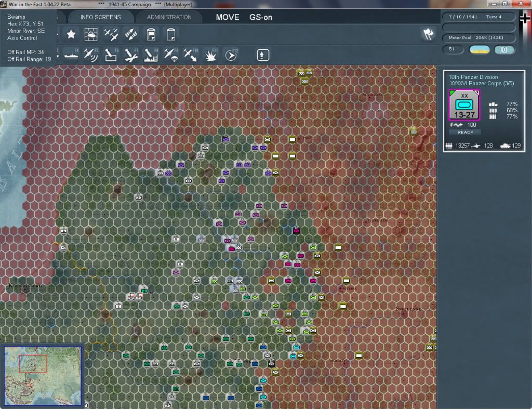Click inside the minimap overview
Viewport: 532px width, 409px height.
pos(43,375)
